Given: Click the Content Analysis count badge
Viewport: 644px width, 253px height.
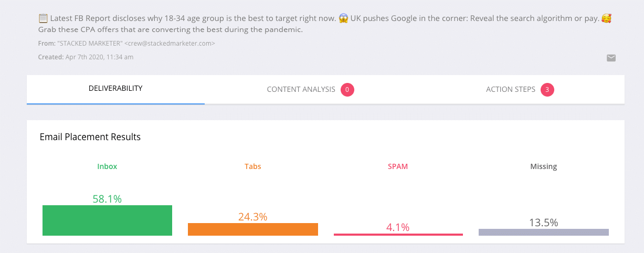Looking at the screenshot, I should [x=347, y=90].
